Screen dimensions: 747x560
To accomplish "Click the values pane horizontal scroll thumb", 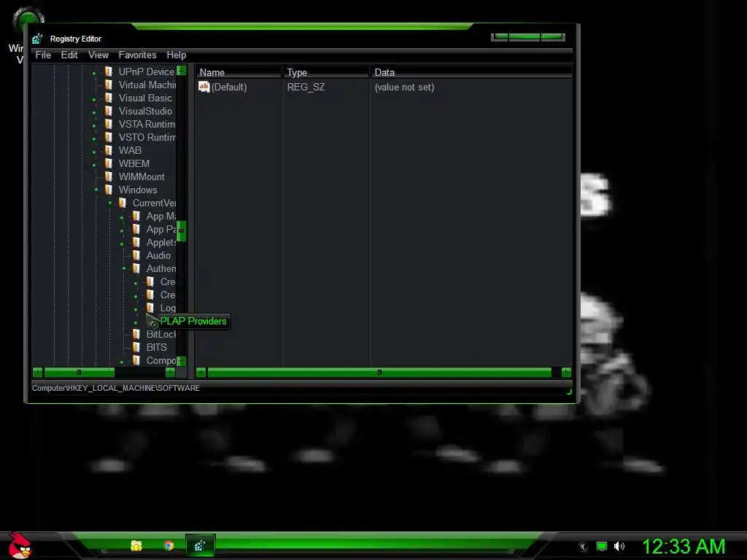I will 379,372.
